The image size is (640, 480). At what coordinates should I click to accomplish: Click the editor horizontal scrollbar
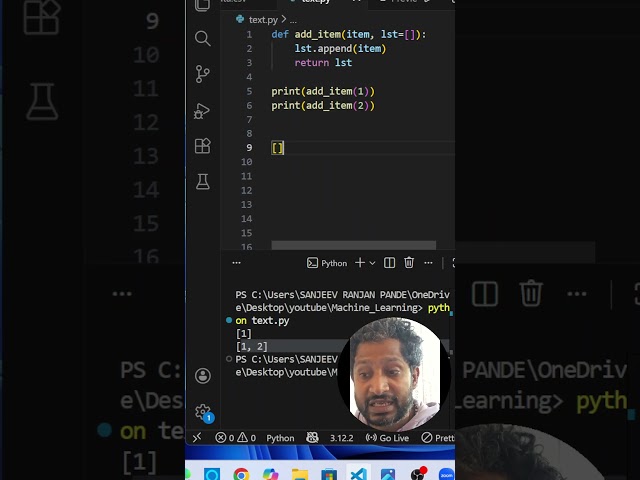tap(353, 245)
